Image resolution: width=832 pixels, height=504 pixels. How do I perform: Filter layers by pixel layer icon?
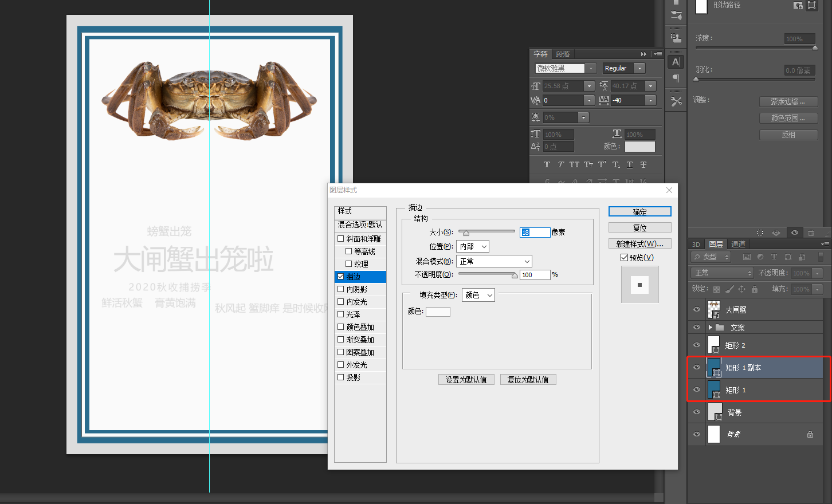[x=747, y=257]
